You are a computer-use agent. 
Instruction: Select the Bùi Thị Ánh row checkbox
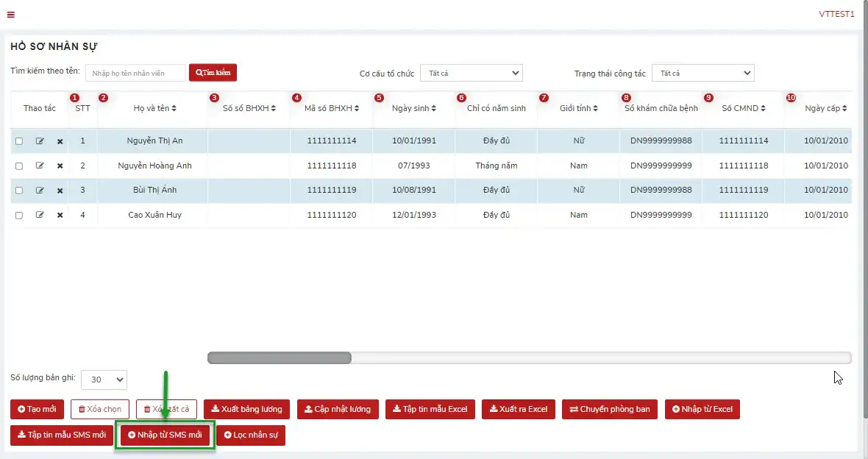tap(19, 191)
